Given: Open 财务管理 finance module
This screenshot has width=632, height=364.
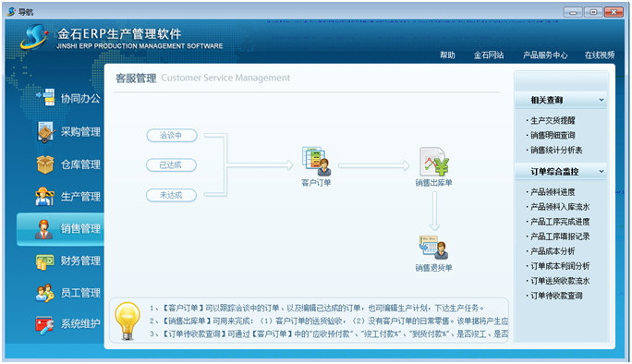Looking at the screenshot, I should [68, 261].
